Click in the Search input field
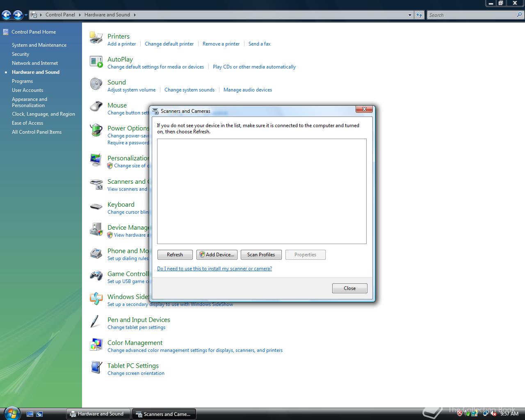Viewport: 525px width, 420px height. pos(472,15)
